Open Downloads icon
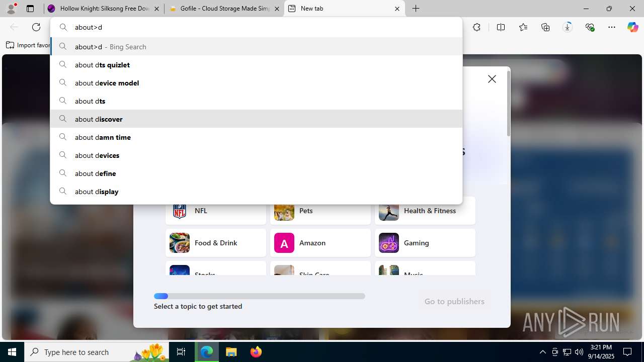The image size is (644, 362). pyautogui.click(x=568, y=27)
